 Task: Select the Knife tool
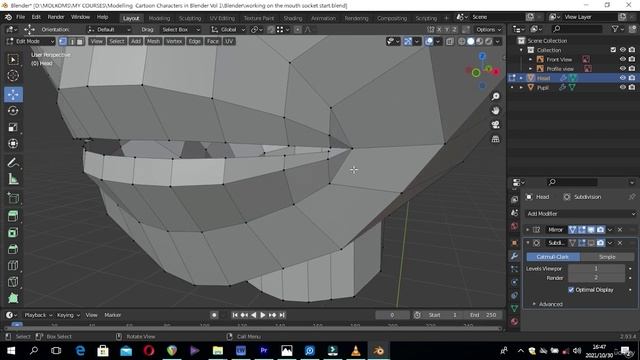(13, 282)
